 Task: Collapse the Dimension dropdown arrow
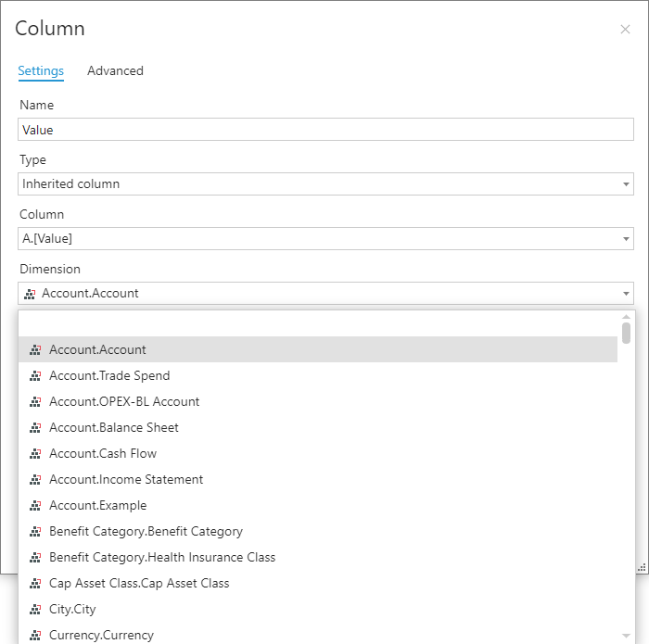pyautogui.click(x=626, y=294)
